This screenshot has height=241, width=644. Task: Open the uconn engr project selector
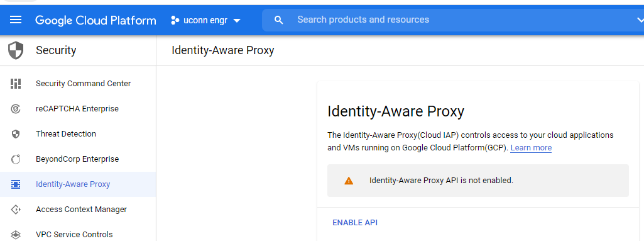(x=206, y=20)
